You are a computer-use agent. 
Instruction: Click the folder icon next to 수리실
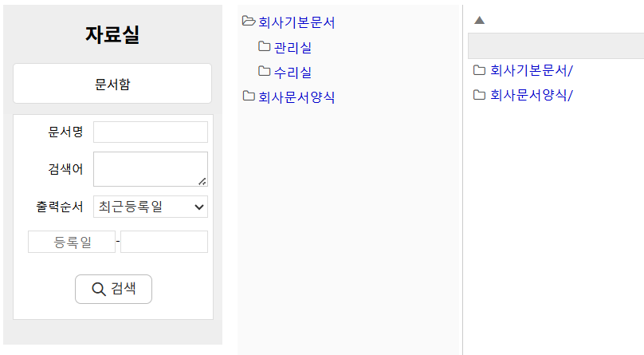265,72
